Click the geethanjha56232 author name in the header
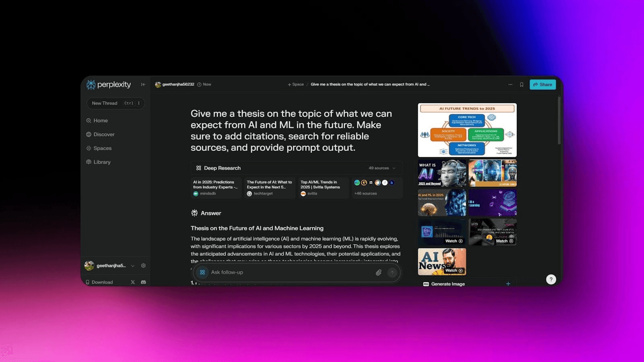This screenshot has height=362, width=644. coord(178,84)
